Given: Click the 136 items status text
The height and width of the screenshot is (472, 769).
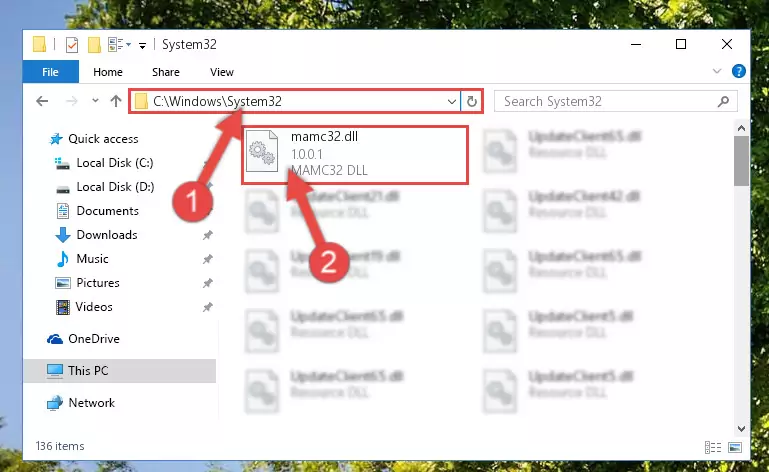Looking at the screenshot, I should click(x=60, y=446).
